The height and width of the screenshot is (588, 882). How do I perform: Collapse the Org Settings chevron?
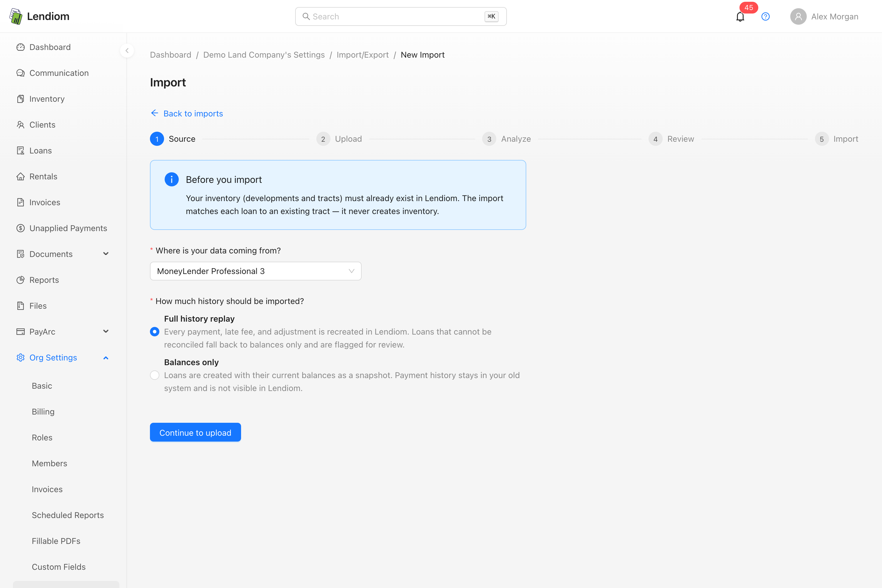coord(106,358)
